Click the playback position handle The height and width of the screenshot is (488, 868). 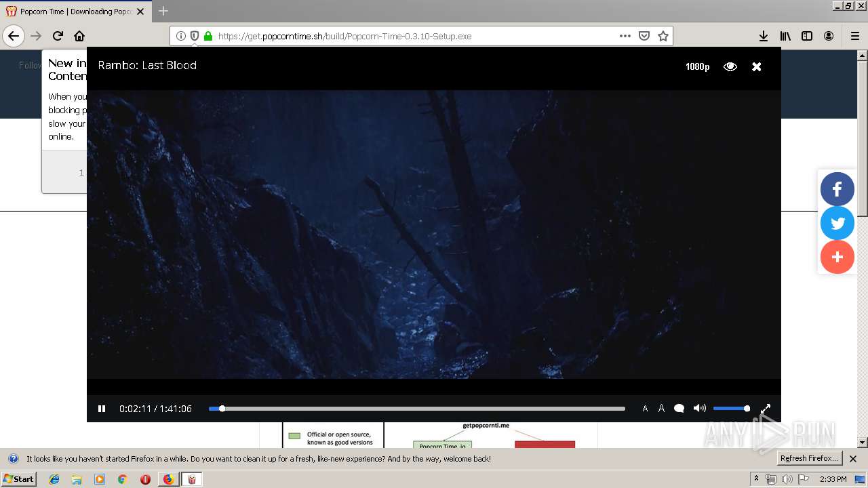point(222,409)
